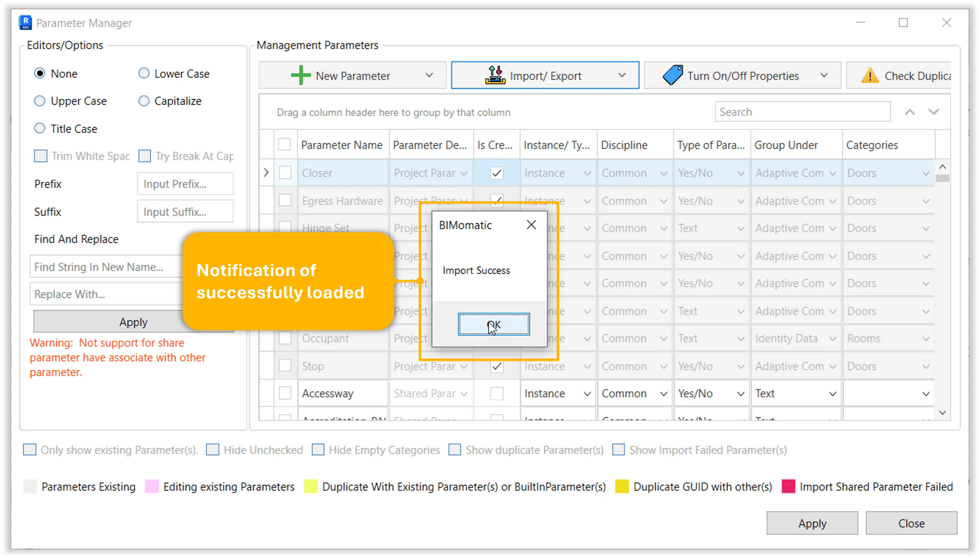Viewport: 980px width, 558px height.
Task: Click the green plus New Parameter icon
Action: click(301, 75)
